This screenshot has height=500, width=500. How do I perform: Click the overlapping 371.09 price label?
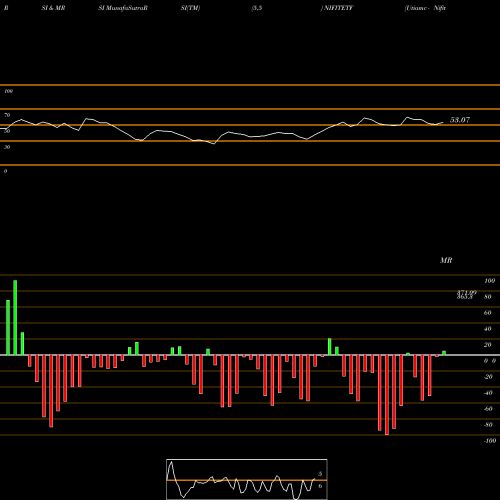pos(467,293)
